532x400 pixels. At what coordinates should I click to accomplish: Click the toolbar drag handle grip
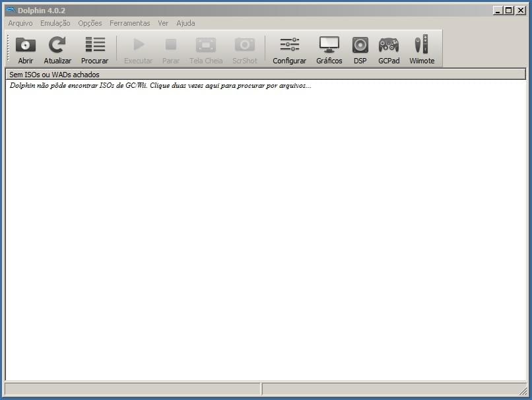[x=8, y=49]
